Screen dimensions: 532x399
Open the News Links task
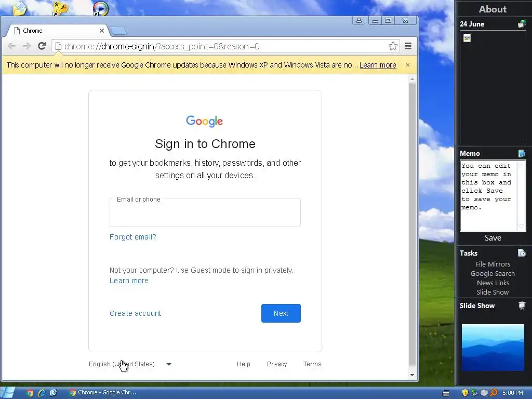click(493, 283)
